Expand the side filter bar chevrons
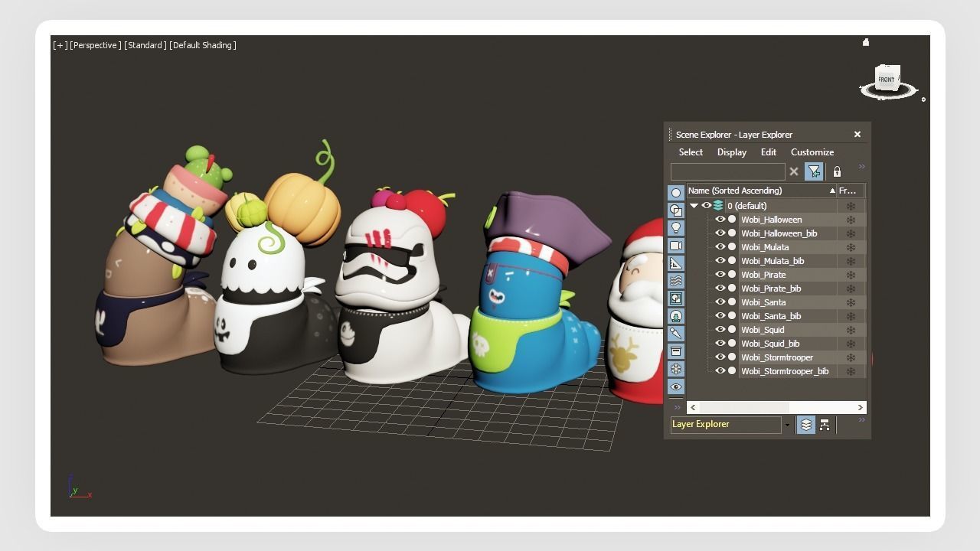 click(x=677, y=407)
